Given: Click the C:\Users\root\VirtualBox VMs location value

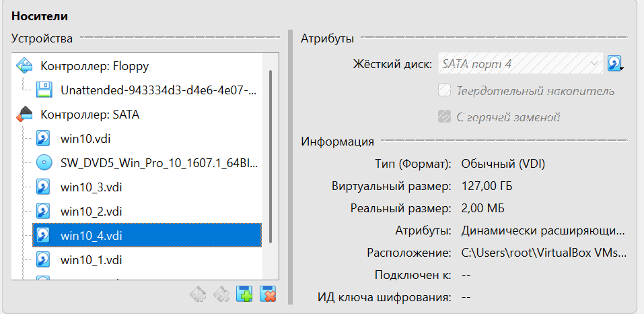Looking at the screenshot, I should coord(544,253).
